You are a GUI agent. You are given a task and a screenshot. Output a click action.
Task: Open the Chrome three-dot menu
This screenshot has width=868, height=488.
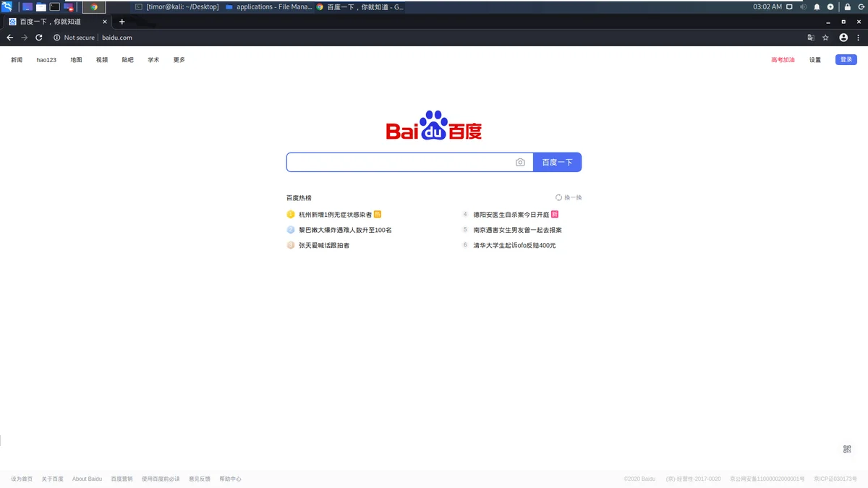[x=859, y=38]
